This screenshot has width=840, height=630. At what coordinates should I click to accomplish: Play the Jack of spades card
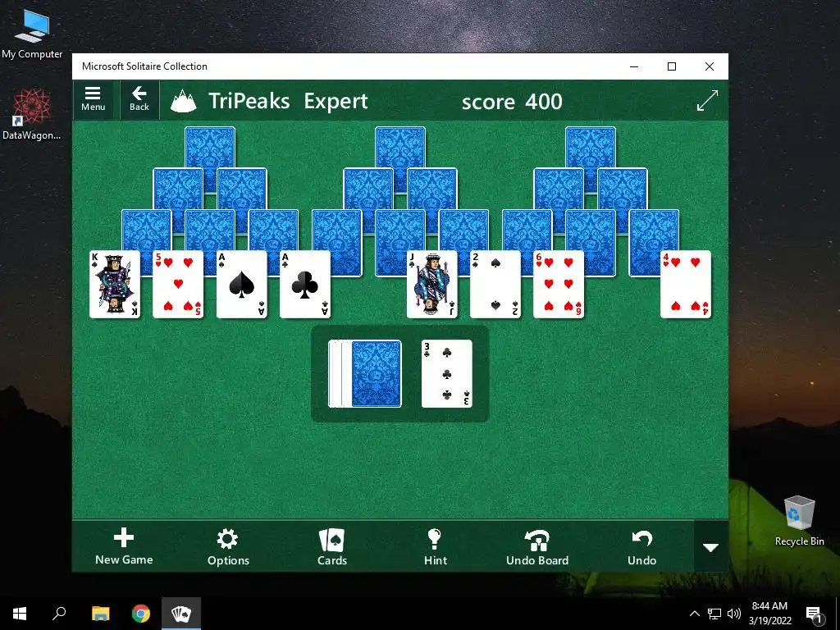[431, 285]
